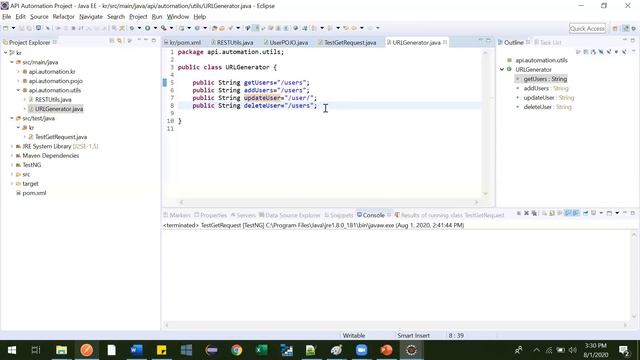The height and width of the screenshot is (360, 640).
Task: Open File Explorer from the taskbar
Action: point(61,350)
